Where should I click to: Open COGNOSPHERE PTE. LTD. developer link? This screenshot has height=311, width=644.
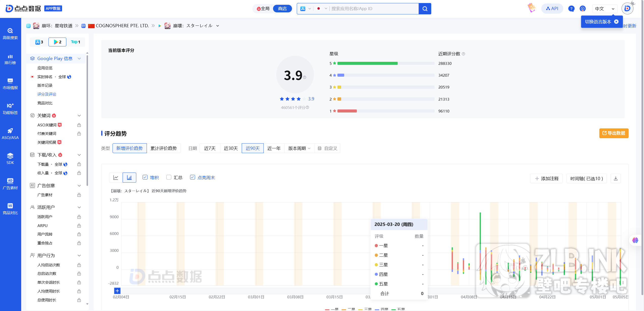[x=122, y=26]
